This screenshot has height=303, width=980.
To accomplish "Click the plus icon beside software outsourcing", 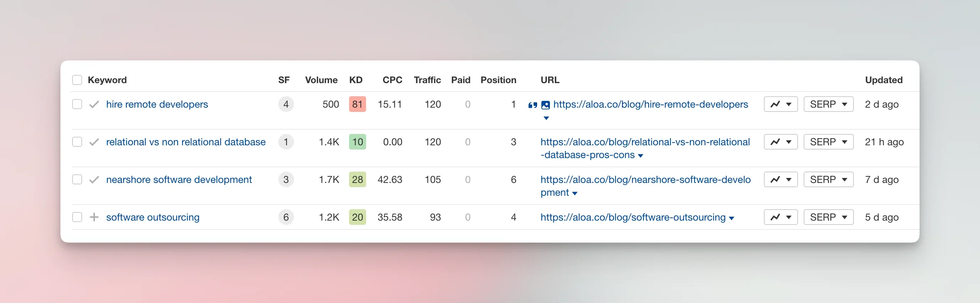I will pyautogui.click(x=94, y=217).
